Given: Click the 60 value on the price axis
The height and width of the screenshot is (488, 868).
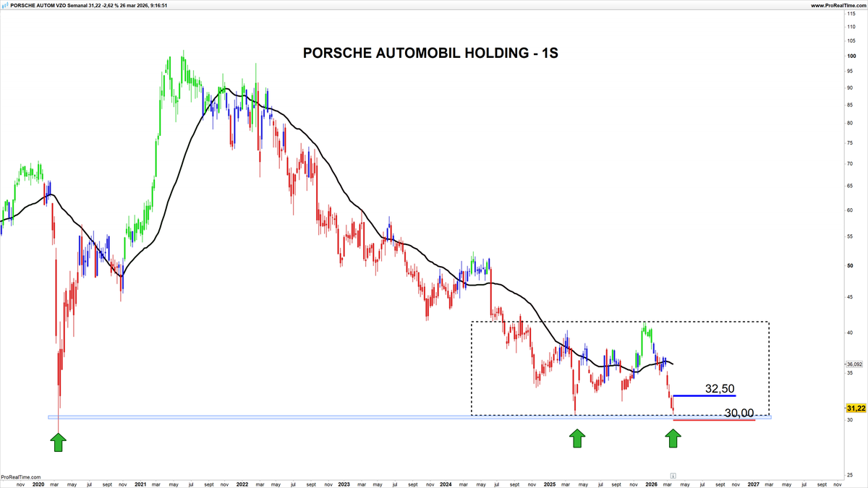Looking at the screenshot, I should pos(850,210).
